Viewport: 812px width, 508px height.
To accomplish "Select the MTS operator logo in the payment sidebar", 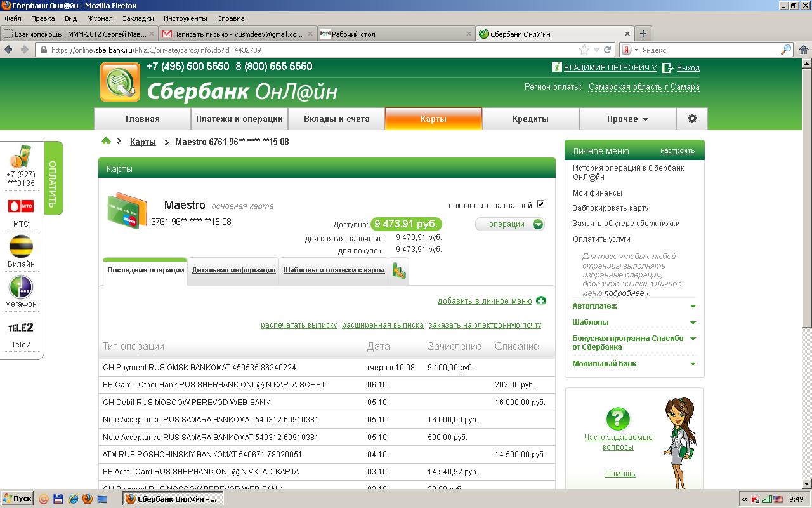I will coord(20,206).
